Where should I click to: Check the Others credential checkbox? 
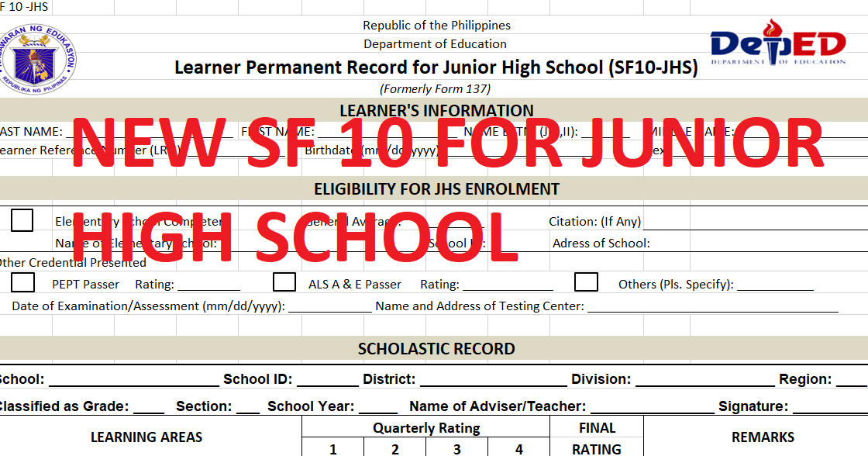(586, 281)
